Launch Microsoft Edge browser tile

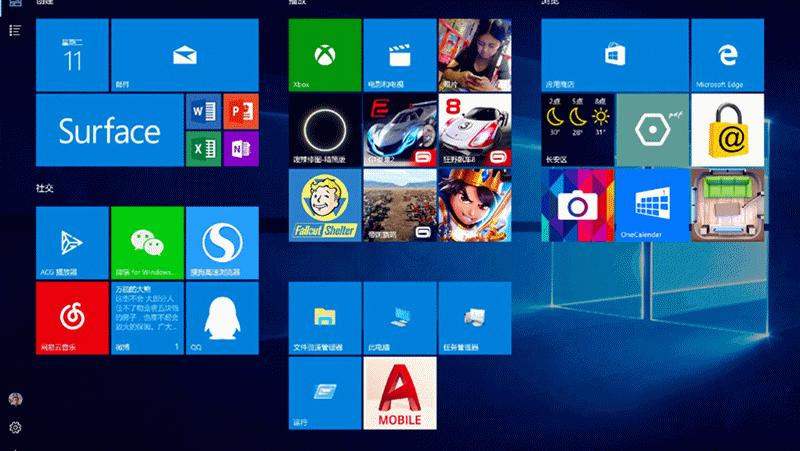pyautogui.click(x=727, y=55)
